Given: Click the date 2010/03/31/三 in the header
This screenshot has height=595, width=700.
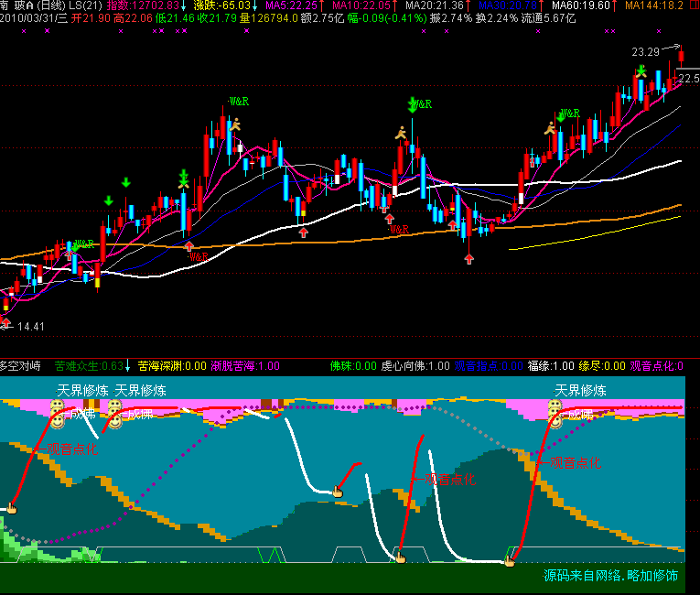Looking at the screenshot, I should 34,18.
